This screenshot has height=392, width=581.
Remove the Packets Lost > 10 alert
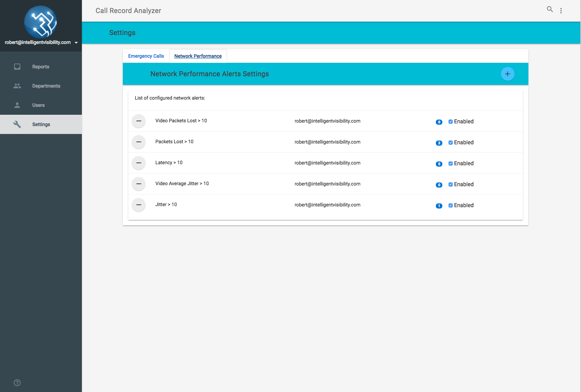139,142
